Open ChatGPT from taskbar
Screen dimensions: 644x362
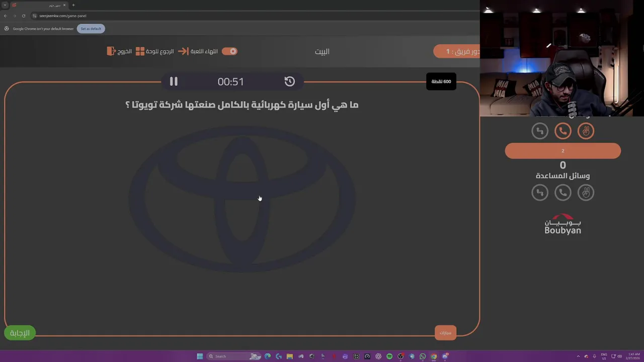[378, 356]
